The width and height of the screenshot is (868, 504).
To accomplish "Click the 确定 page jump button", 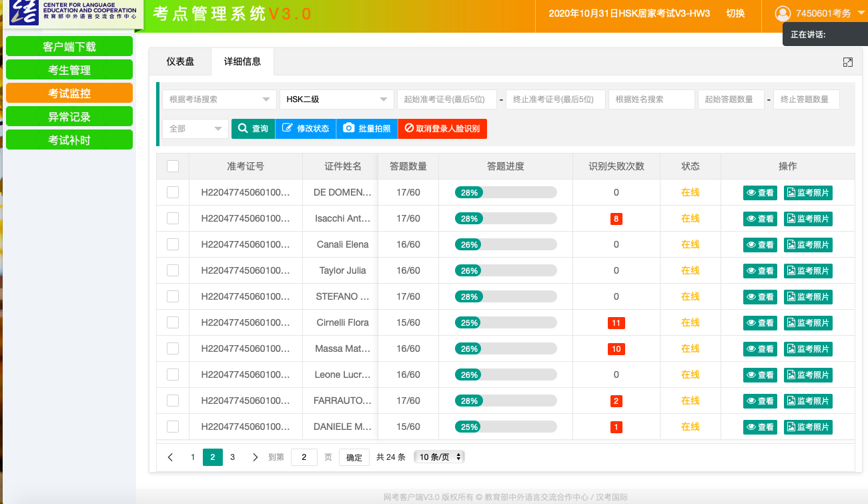I will click(x=354, y=457).
